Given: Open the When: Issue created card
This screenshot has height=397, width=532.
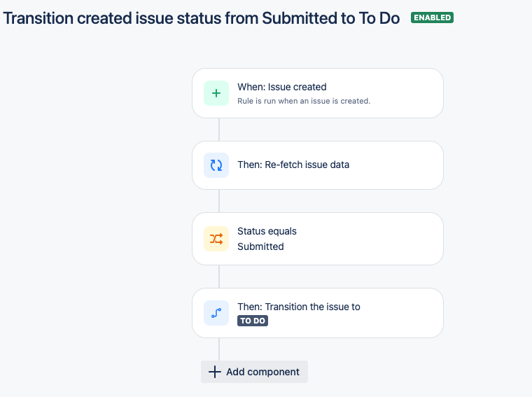Looking at the screenshot, I should [x=318, y=93].
